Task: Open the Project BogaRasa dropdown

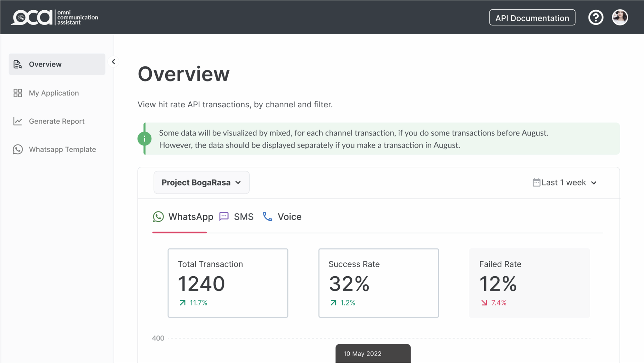Action: point(201,182)
